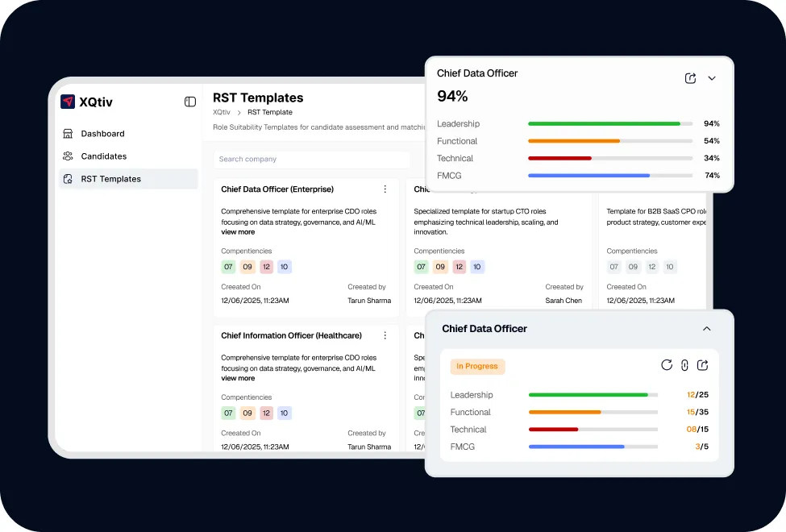This screenshot has height=532, width=786.
Task: Click the refresh icon in the In Progress card
Action: coord(667,365)
